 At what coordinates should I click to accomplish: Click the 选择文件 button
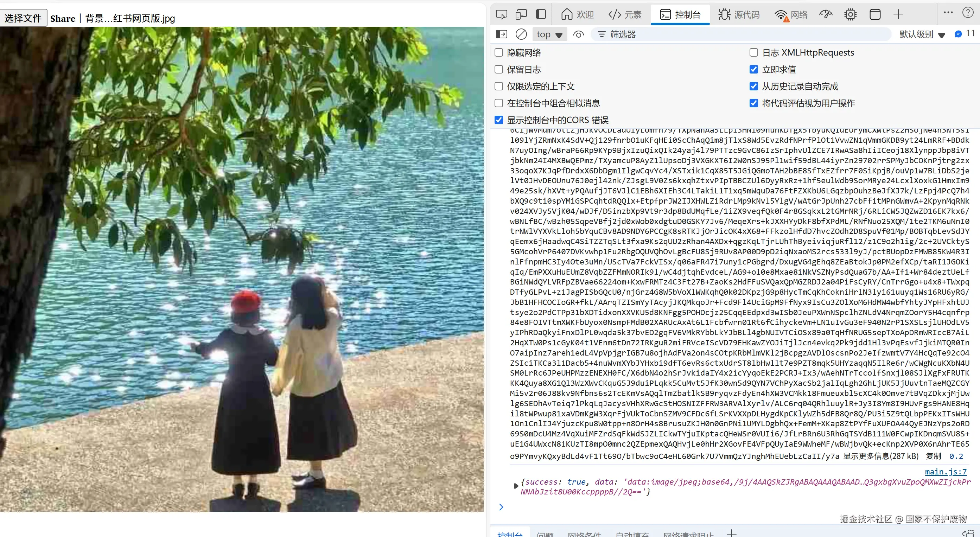point(23,18)
